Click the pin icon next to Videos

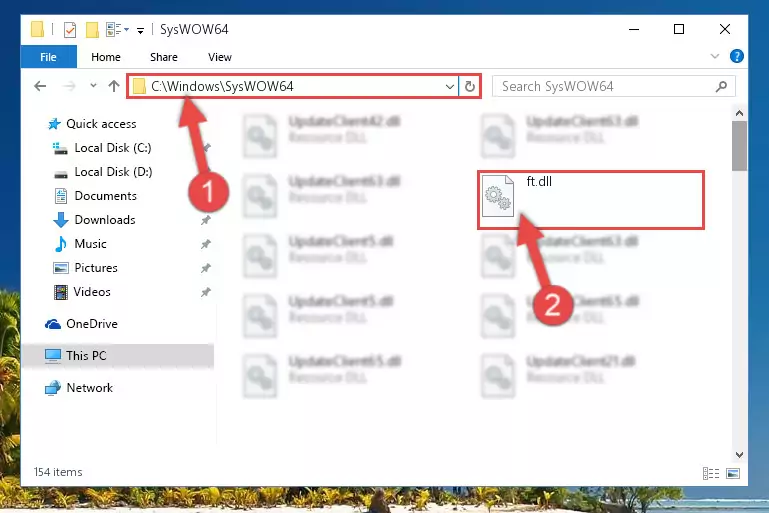point(205,292)
